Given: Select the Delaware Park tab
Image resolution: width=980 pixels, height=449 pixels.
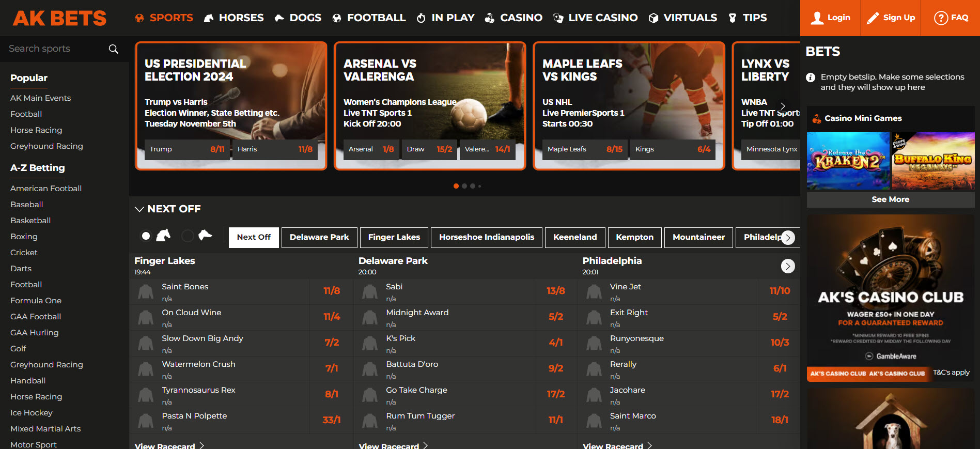Looking at the screenshot, I should coord(319,237).
